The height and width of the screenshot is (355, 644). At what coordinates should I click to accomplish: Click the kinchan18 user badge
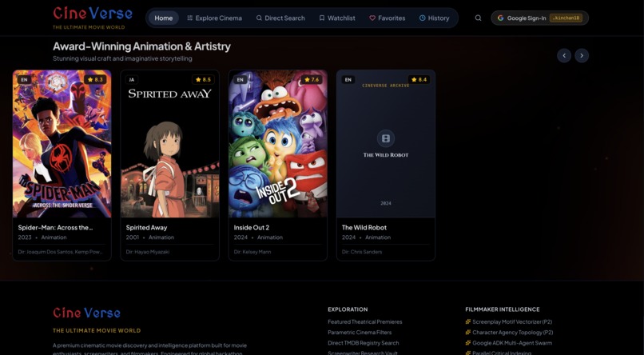(x=566, y=18)
